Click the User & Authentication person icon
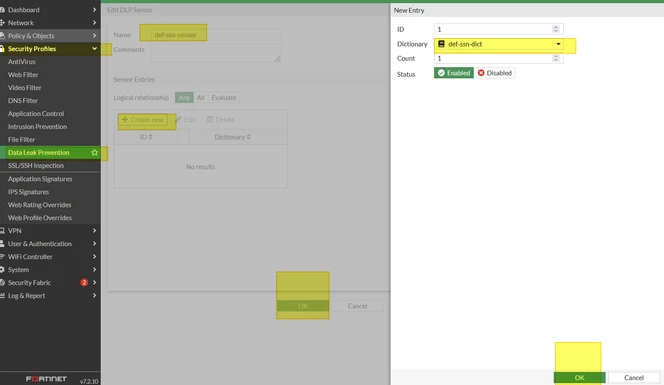The width and height of the screenshot is (664, 385). 2,244
